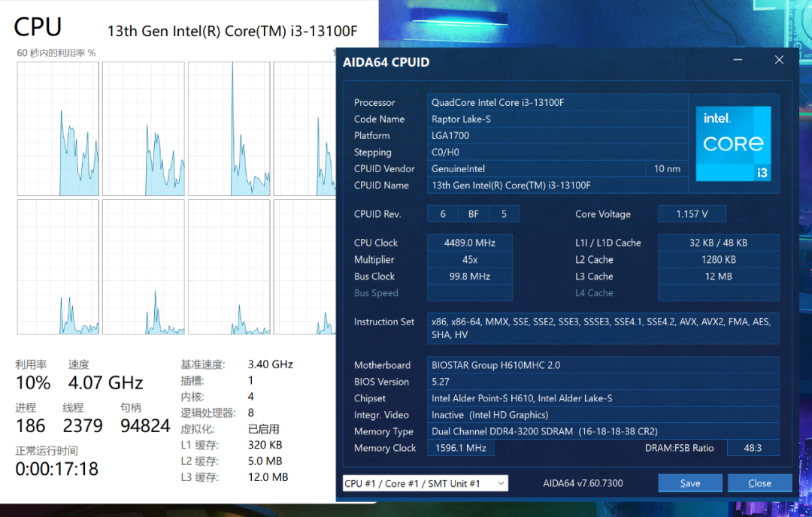Click Bus Clock value "99.8 MHz"
Screen dimensions: 812x517
[470, 277]
